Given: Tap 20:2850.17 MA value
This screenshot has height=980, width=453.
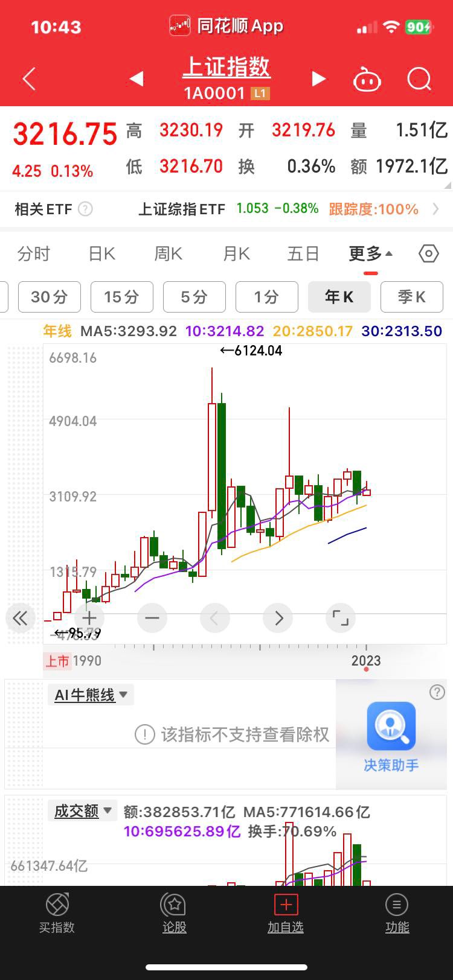Looking at the screenshot, I should (x=313, y=331).
